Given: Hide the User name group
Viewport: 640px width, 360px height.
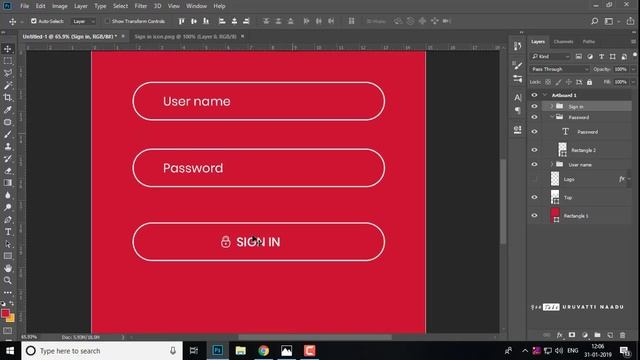Looking at the screenshot, I should [534, 164].
